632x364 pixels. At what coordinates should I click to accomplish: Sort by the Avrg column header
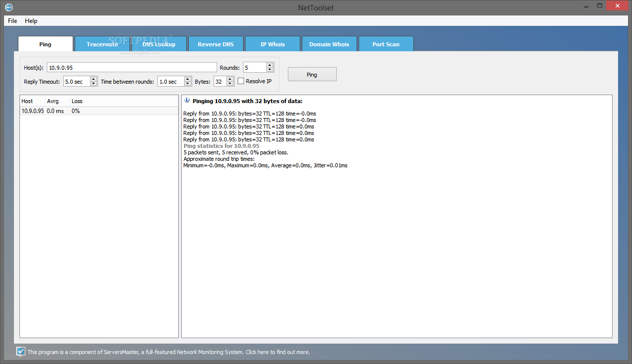point(57,101)
